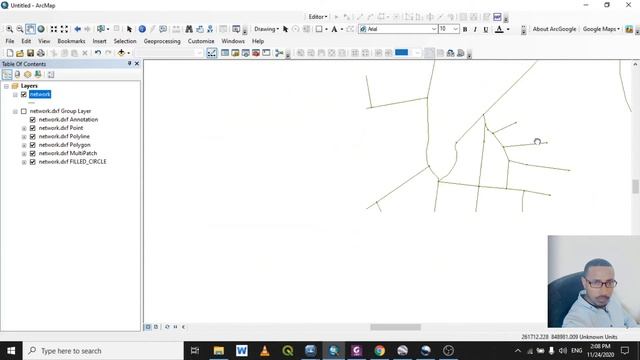Image resolution: width=640 pixels, height=360 pixels.
Task: Click the Go To XY icon
Action: pyautogui.click(x=210, y=29)
